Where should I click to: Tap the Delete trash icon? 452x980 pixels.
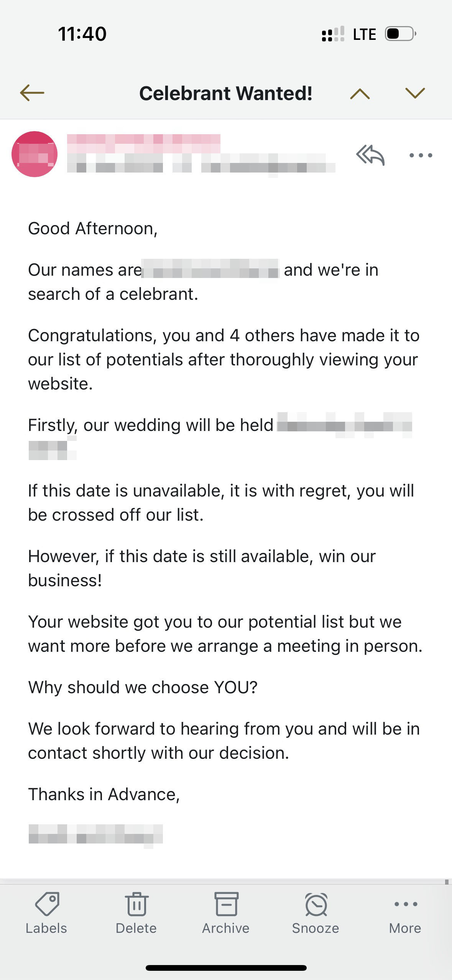pos(136,904)
